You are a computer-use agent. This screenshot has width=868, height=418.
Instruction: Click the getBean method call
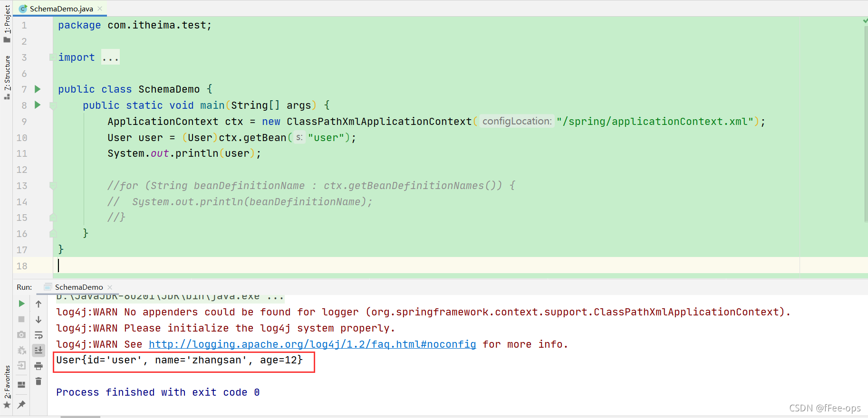click(x=265, y=137)
